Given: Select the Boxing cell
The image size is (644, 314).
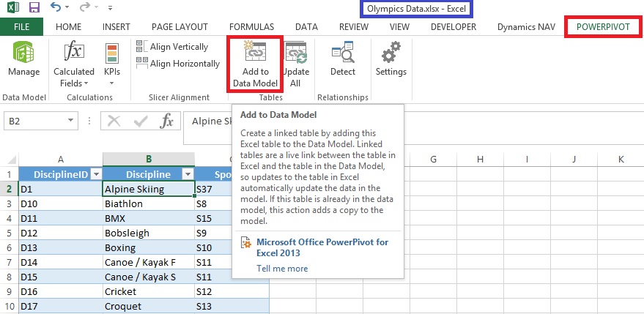Looking at the screenshot, I should pyautogui.click(x=149, y=248).
